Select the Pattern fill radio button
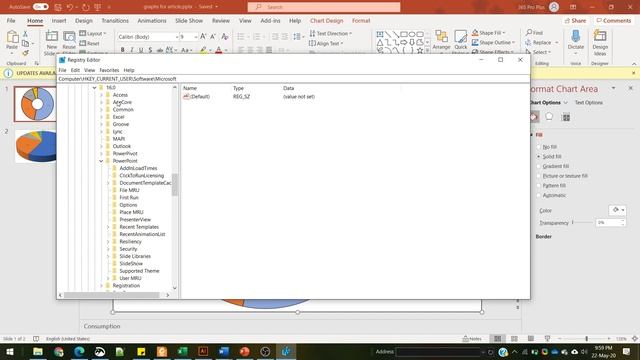 pyautogui.click(x=538, y=185)
